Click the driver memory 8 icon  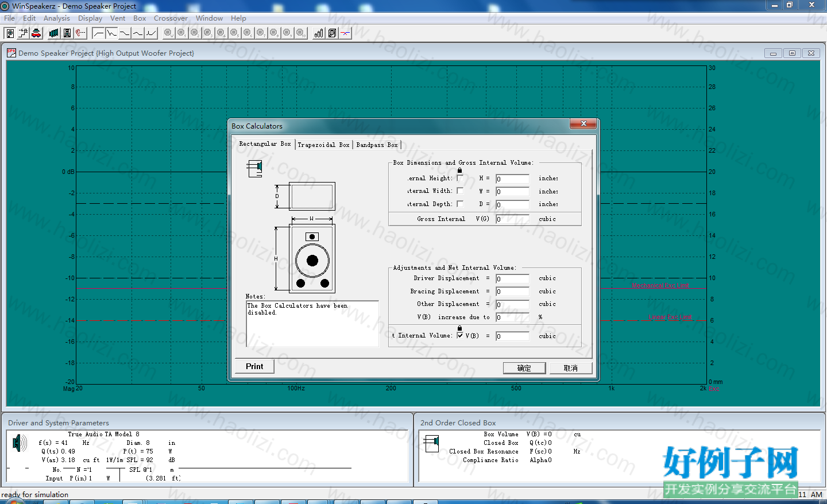(274, 33)
